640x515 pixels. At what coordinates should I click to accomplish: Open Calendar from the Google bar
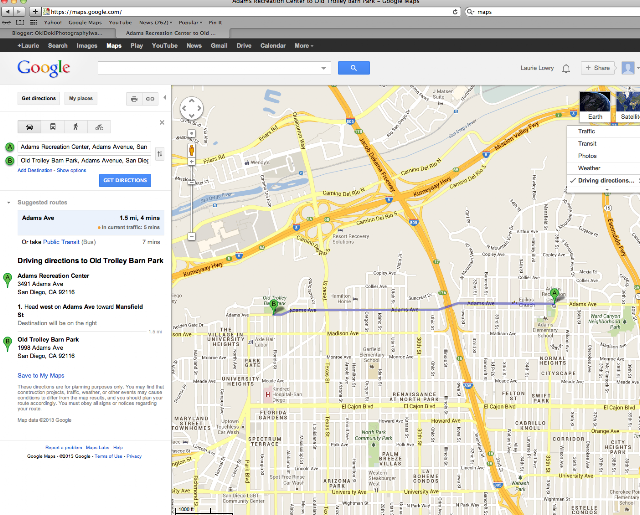pyautogui.click(x=273, y=46)
